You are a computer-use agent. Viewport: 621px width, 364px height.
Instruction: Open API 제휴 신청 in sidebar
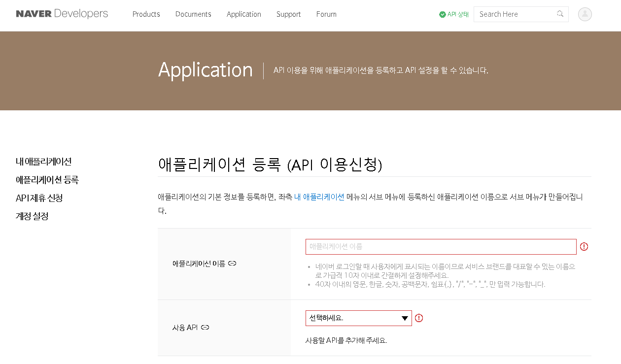pos(39,198)
